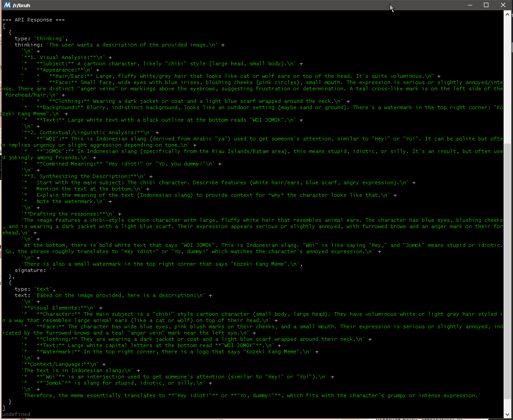The width and height of the screenshot is (513, 420).
Task: Click the 'There is also a small watermark' line
Action: pyautogui.click(x=162, y=264)
